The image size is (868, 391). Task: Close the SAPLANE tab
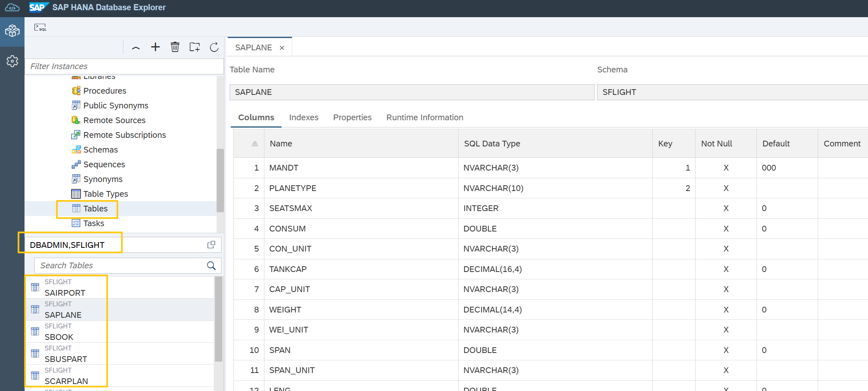point(282,48)
